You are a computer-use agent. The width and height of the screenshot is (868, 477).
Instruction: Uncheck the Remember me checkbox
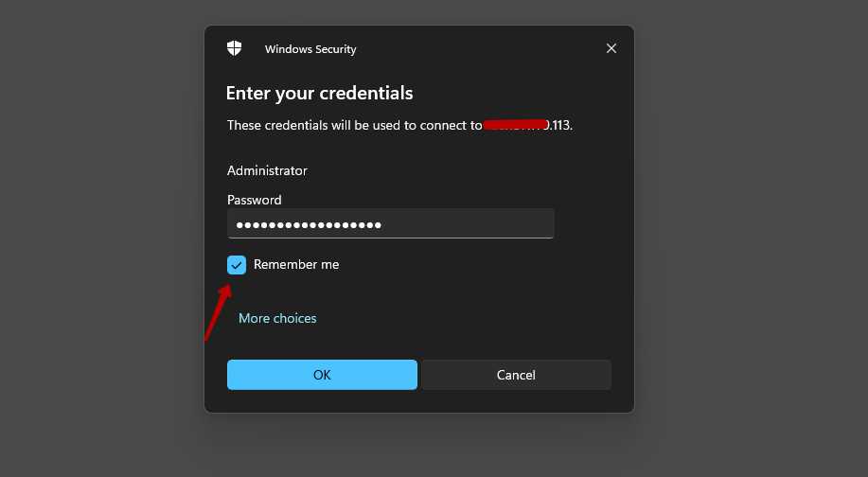click(x=237, y=265)
